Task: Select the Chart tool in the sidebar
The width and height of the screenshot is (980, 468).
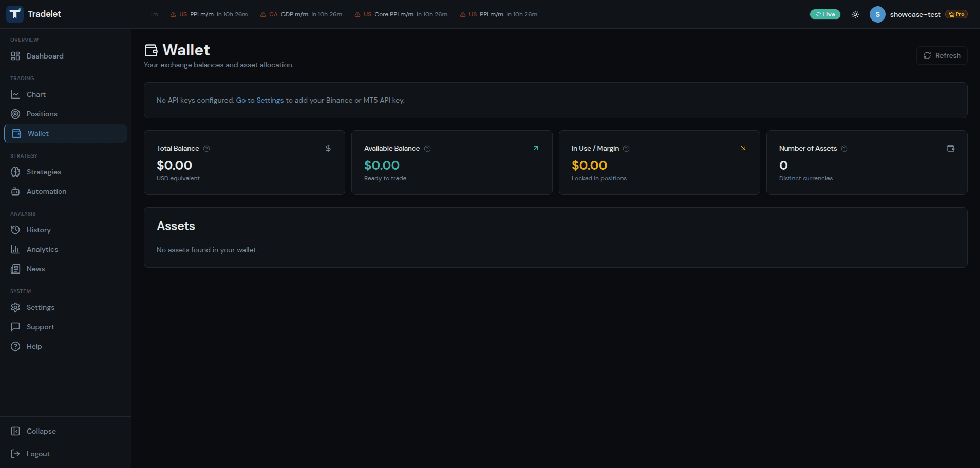Action: coord(16,94)
